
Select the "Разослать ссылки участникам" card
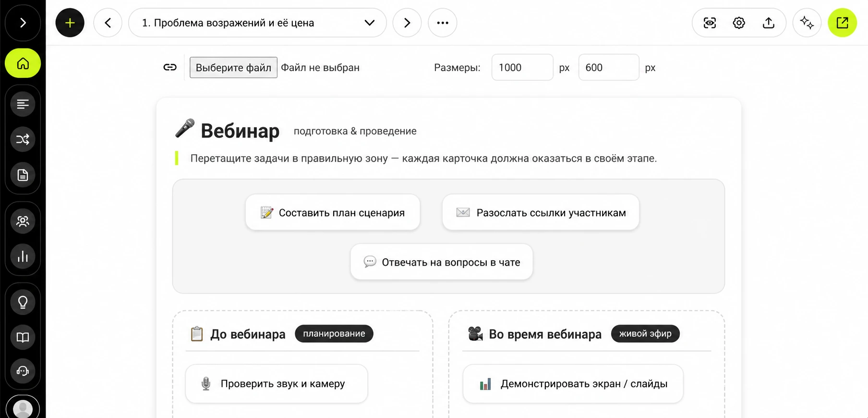[541, 212]
